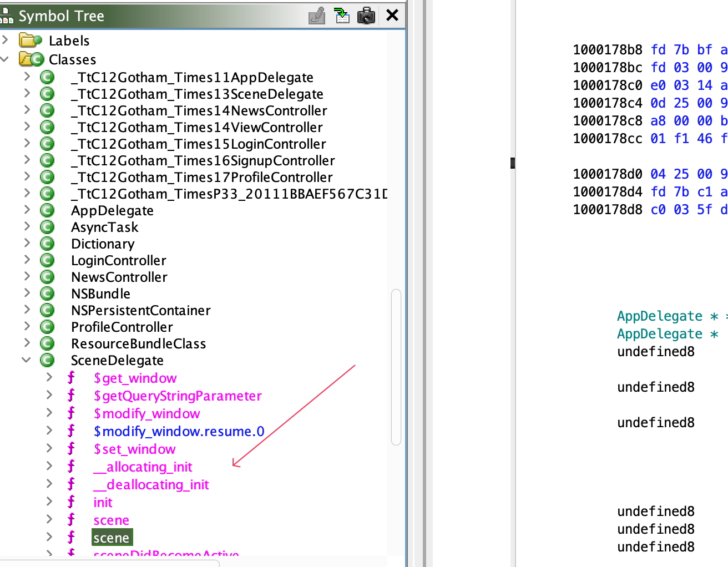Screen dimensions: 728x567
Task: Click the function icon beside $modify_window.resume.0
Action: pos(71,431)
